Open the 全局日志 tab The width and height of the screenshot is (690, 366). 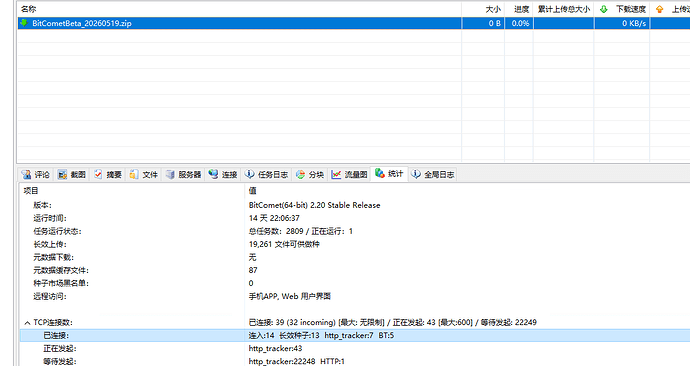(x=433, y=175)
